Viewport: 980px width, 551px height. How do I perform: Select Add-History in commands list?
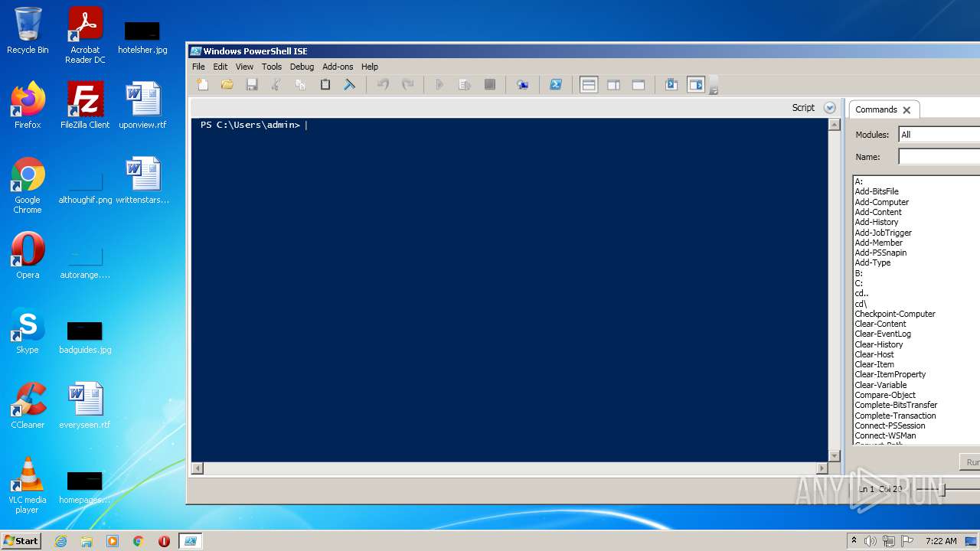coord(877,222)
